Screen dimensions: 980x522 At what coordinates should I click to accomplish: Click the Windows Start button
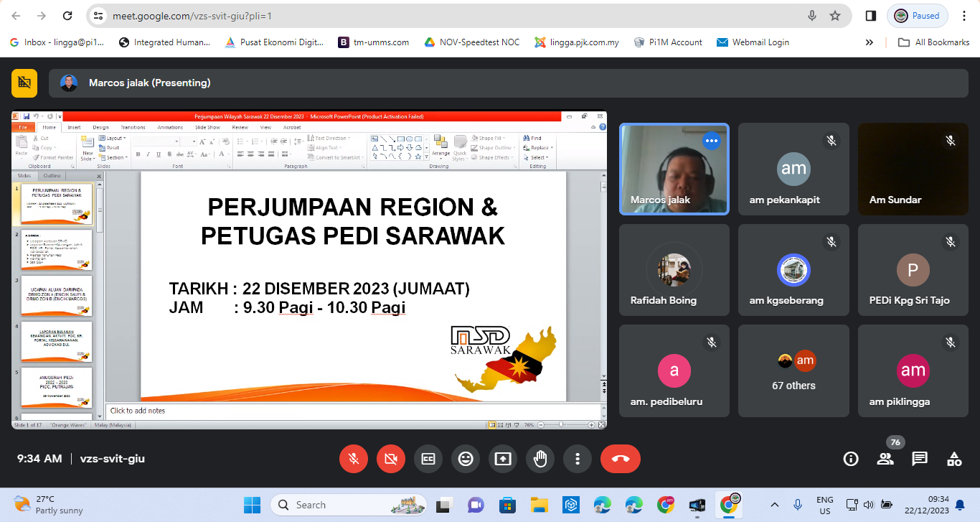pos(252,505)
